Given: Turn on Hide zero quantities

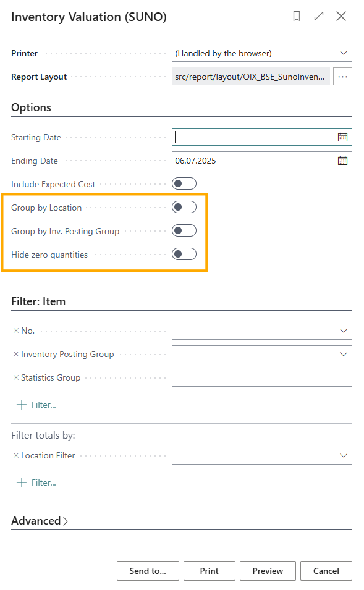Looking at the screenshot, I should 184,254.
